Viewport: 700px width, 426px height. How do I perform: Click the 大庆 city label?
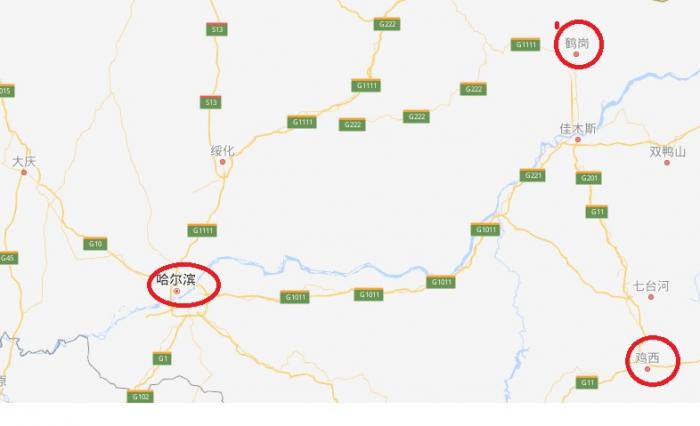coord(24,161)
